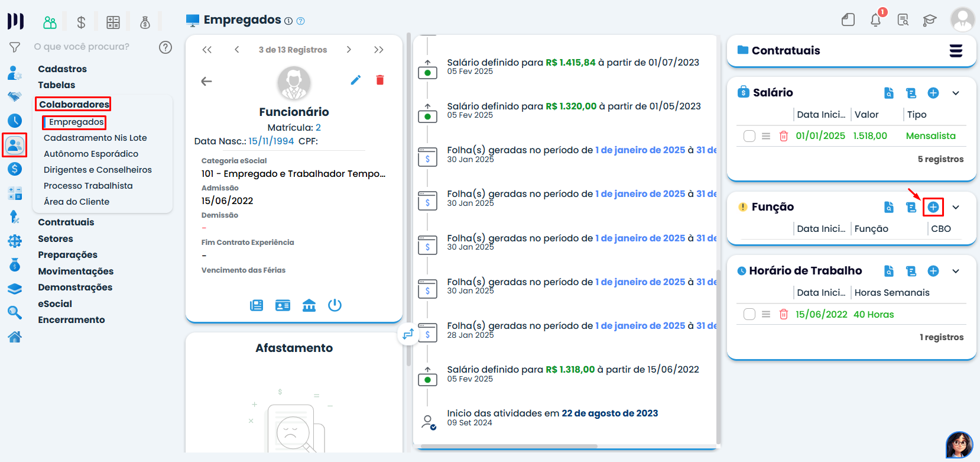Image resolution: width=980 pixels, height=462 pixels.
Task: Open the notifications bell
Action: point(875,20)
